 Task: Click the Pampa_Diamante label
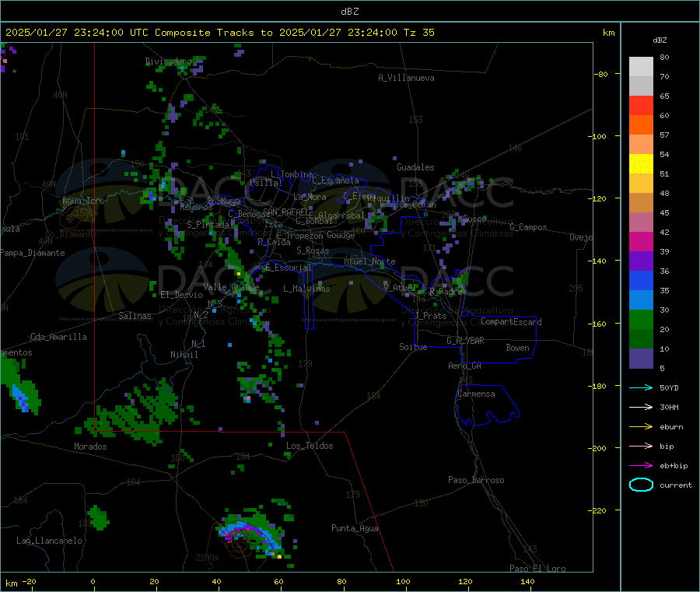32,253
